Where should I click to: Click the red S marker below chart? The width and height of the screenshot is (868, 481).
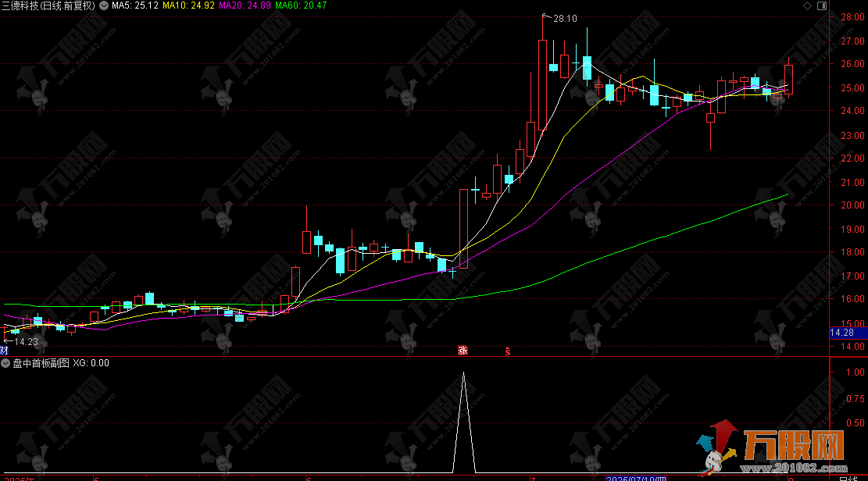[x=508, y=351]
